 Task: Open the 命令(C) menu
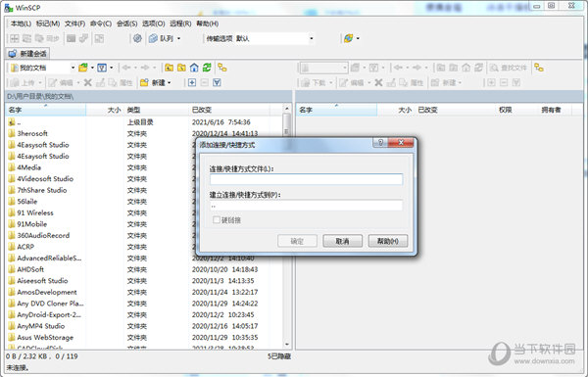click(x=101, y=24)
